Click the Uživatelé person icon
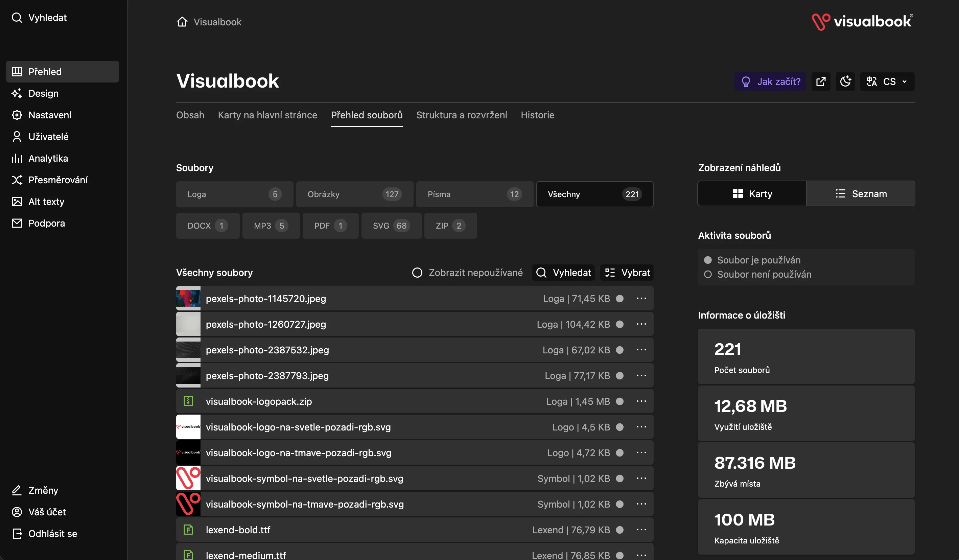959x560 pixels. pos(17,137)
